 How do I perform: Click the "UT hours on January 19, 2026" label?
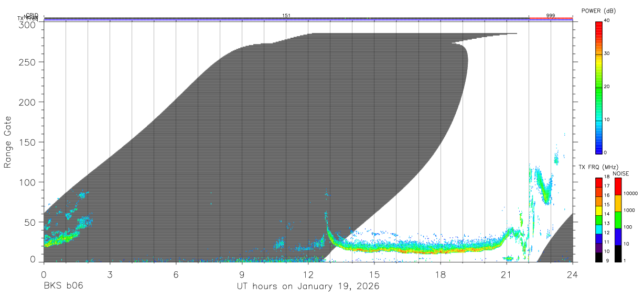click(x=308, y=287)
